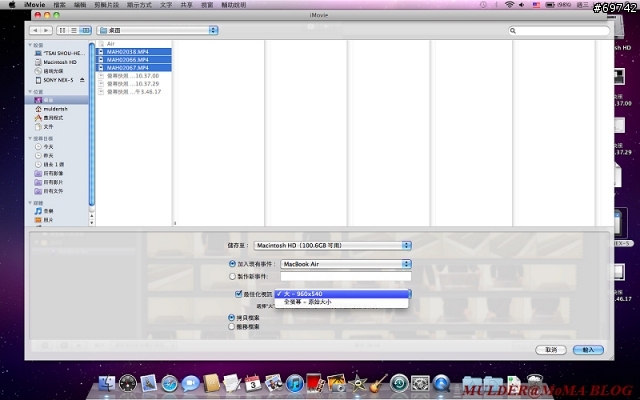The width and height of the screenshot is (640, 400).
Task: Switch the file browser to list view
Action: pyautogui.click(x=74, y=30)
